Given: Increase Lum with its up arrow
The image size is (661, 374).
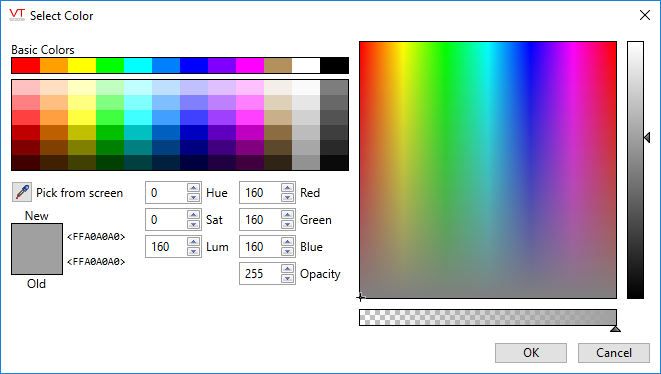Looking at the screenshot, I should click(x=193, y=242).
